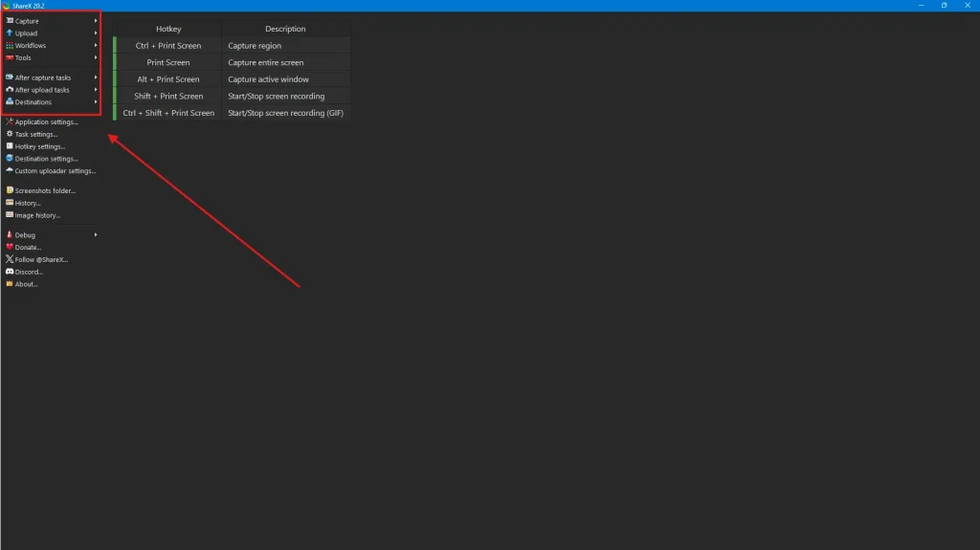The height and width of the screenshot is (550, 980).
Task: Click the Discord logo icon
Action: 10,272
